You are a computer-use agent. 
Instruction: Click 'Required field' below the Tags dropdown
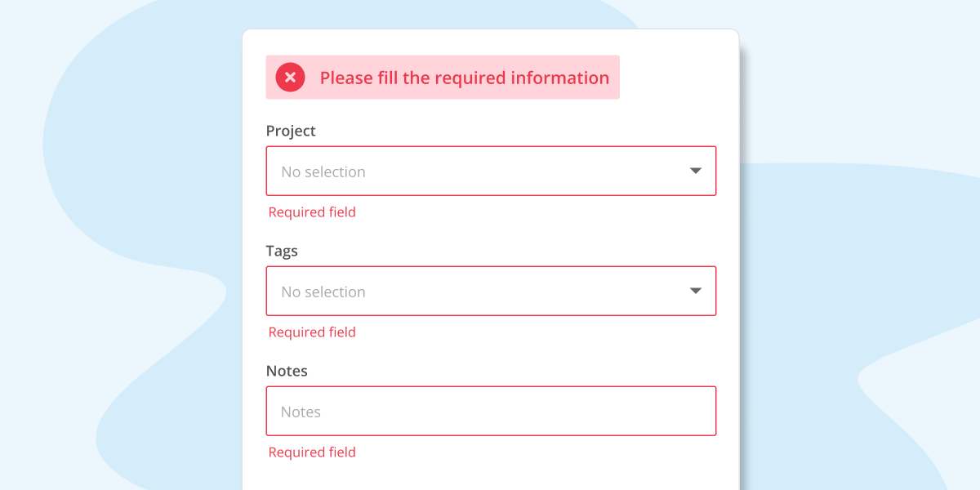[312, 332]
